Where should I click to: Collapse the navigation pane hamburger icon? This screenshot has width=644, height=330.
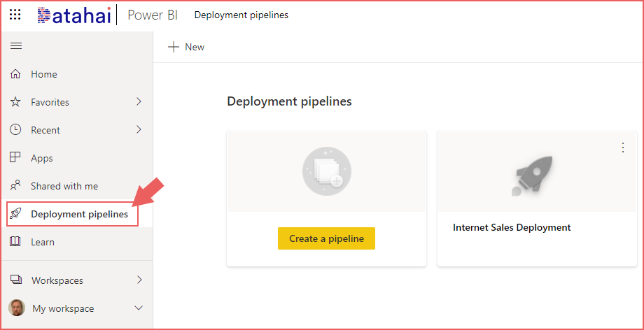pyautogui.click(x=16, y=45)
